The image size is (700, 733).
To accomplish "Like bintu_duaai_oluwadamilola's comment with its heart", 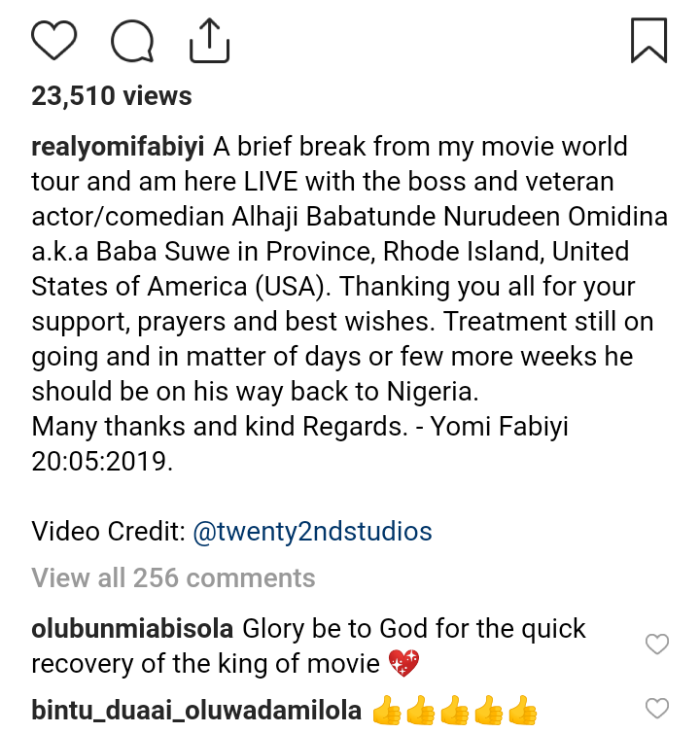I will [x=658, y=708].
